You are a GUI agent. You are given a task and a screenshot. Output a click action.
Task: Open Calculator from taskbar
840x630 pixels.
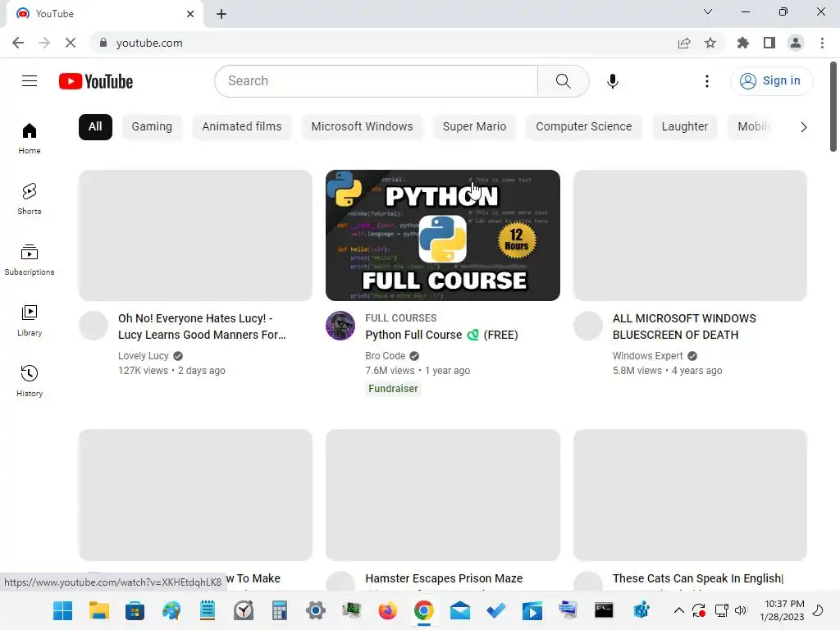click(279, 610)
